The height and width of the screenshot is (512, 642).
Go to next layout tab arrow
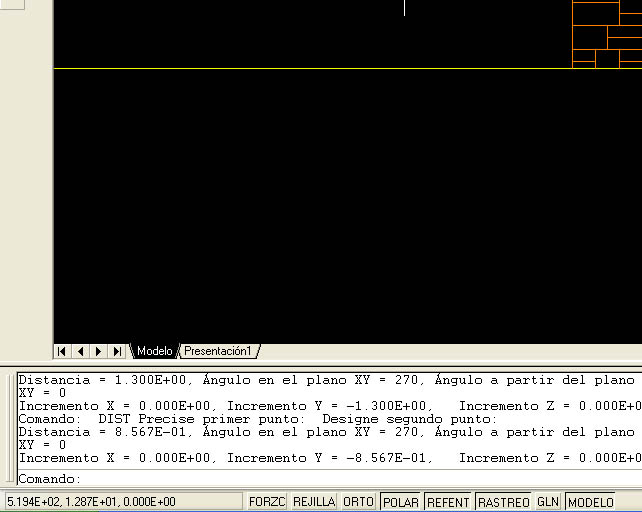click(98, 351)
